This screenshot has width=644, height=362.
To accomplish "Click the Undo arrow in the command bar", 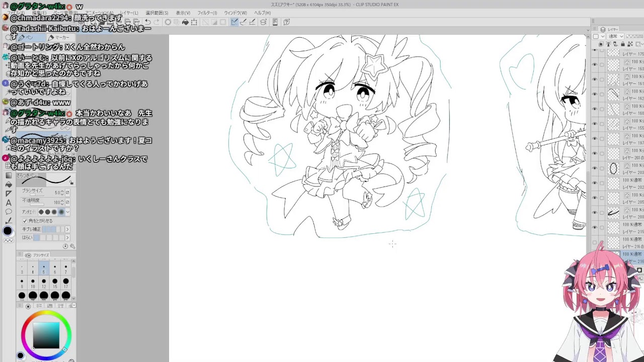I will coord(147,22).
